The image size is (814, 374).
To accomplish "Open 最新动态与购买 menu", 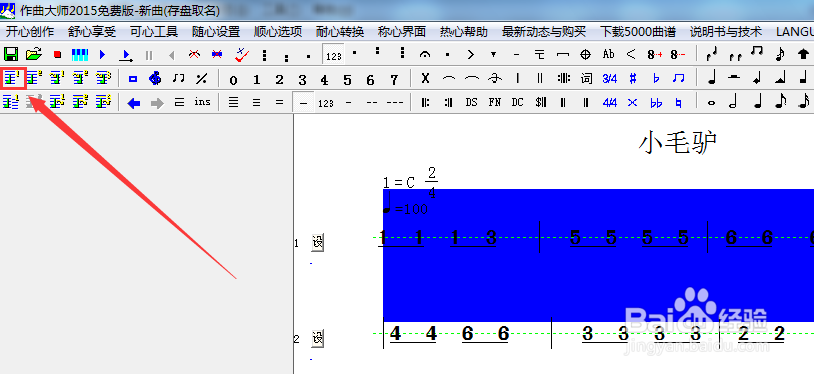I will click(544, 32).
